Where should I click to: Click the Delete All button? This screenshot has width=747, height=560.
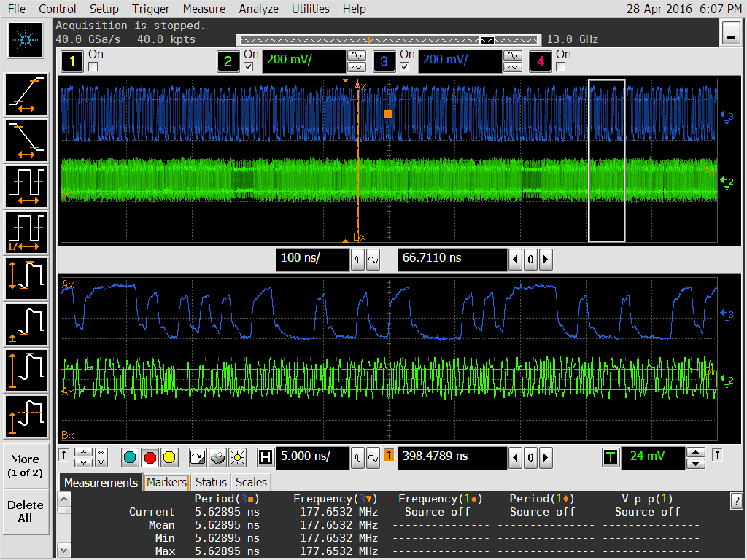[25, 511]
